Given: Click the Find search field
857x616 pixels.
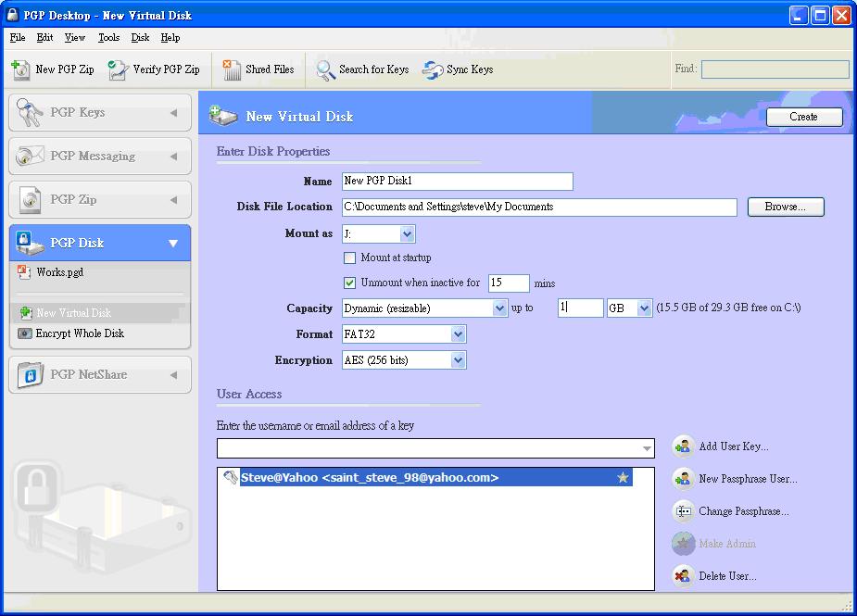Looking at the screenshot, I should (x=775, y=69).
